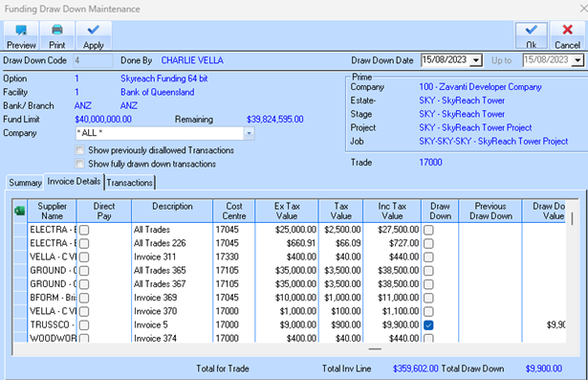Click the BFORM supplier name cell

coord(53,298)
